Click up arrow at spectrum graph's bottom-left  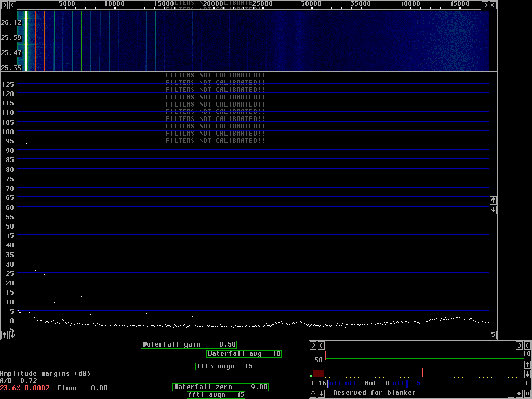4,335
